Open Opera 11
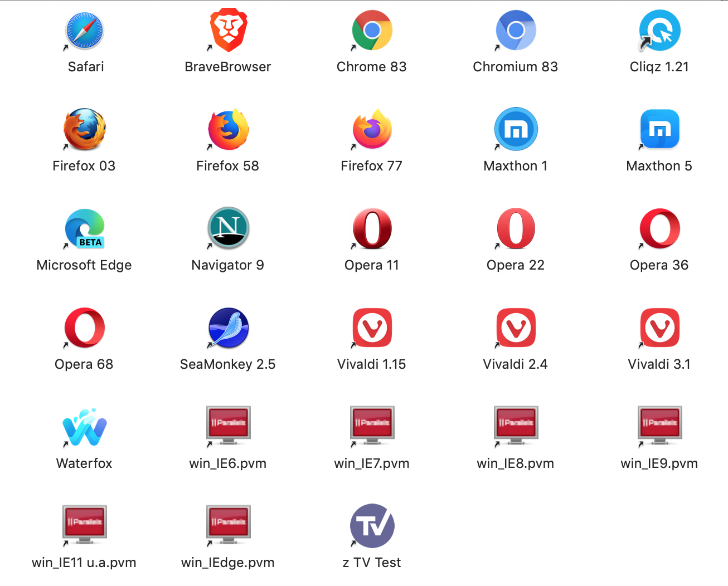Viewport: 728px width, 586px height. point(372,229)
